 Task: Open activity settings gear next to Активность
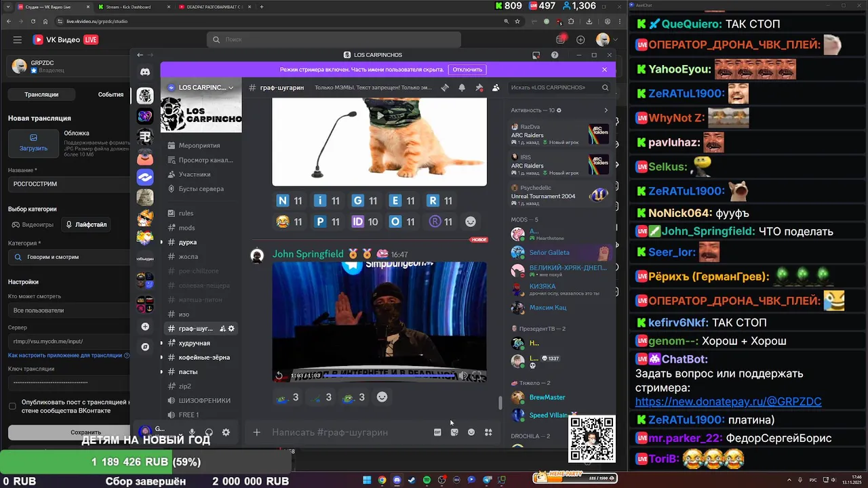click(x=559, y=110)
